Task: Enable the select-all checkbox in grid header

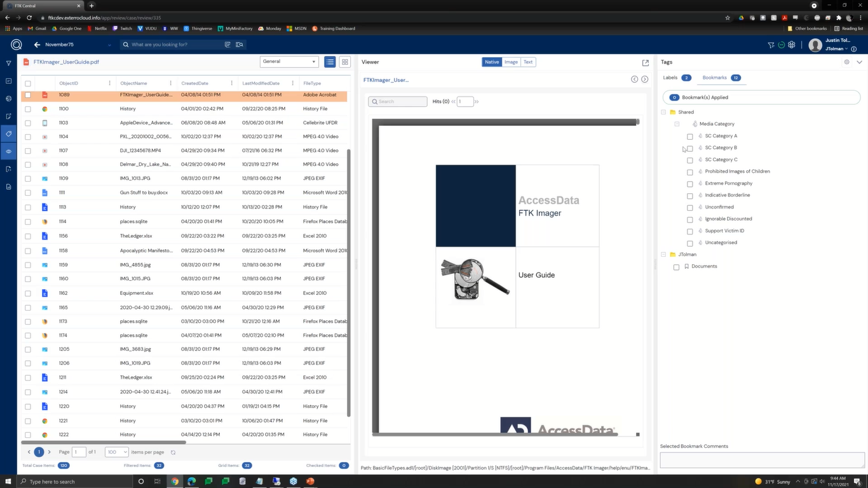Action: tap(28, 83)
